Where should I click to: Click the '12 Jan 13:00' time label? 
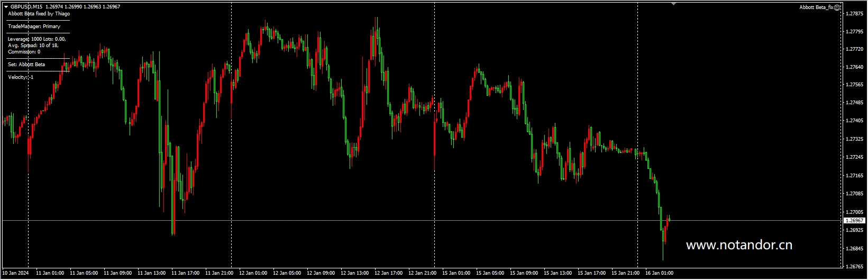pos(355,273)
